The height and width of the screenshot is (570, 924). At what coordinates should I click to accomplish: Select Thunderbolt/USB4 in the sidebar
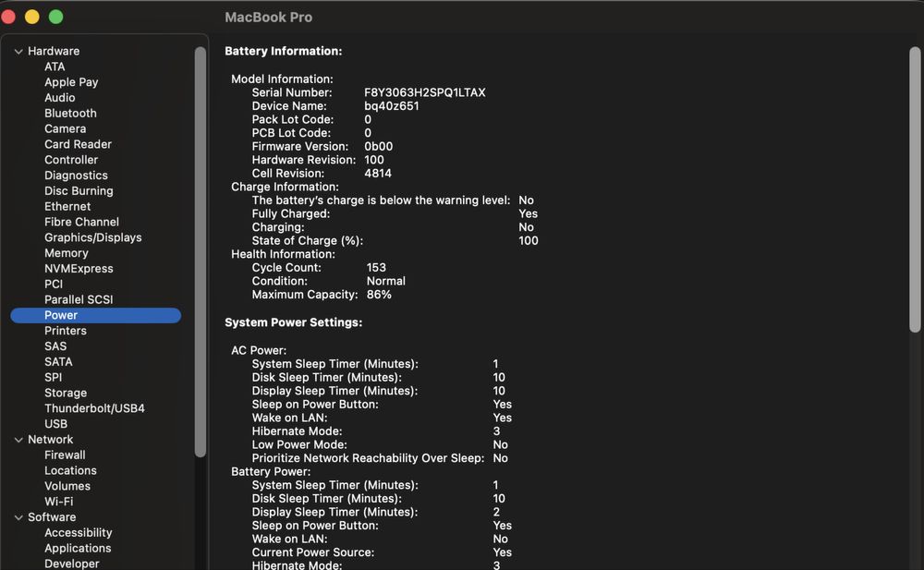point(94,408)
